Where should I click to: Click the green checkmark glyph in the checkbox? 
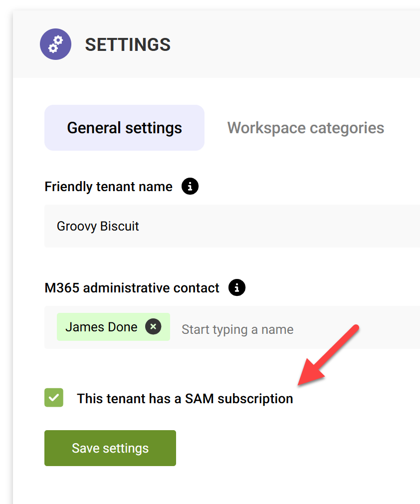53,398
